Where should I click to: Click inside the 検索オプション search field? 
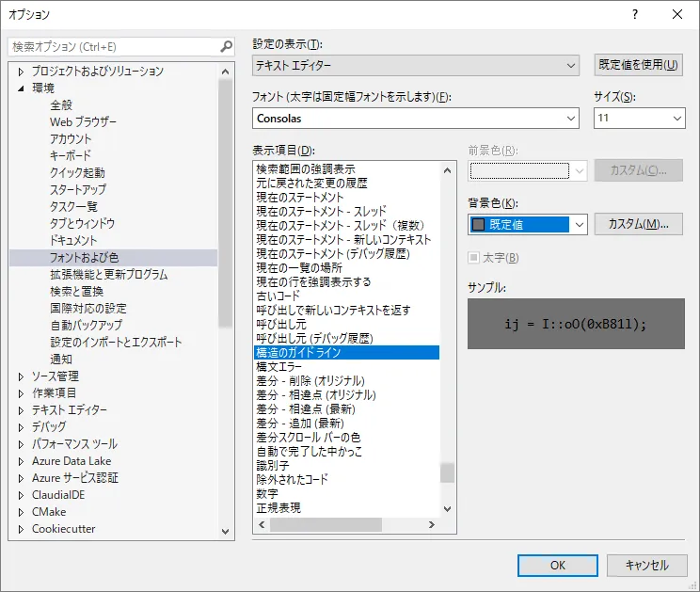113,46
